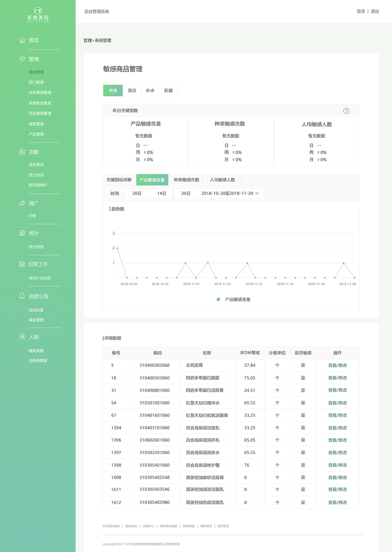
Task: Open the date range dropdown arrow
Action: coord(257,193)
